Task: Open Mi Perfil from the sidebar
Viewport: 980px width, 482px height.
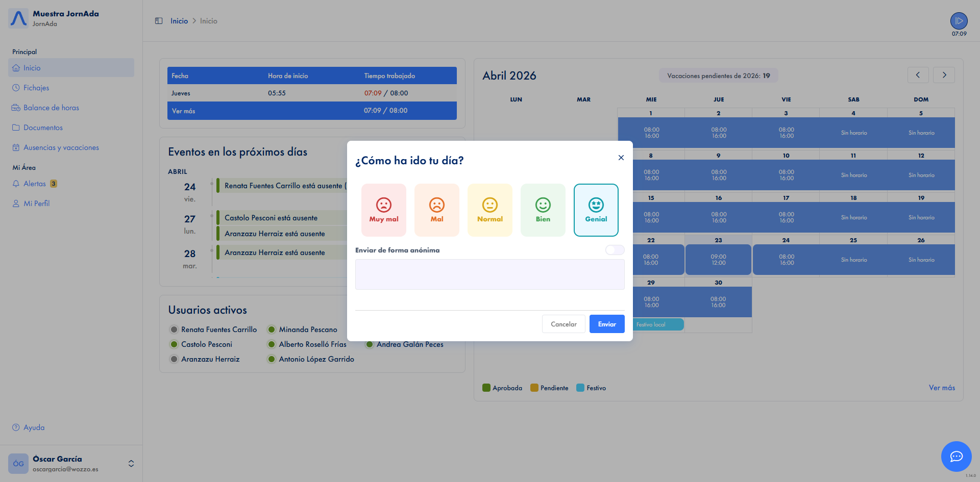Action: (x=36, y=203)
